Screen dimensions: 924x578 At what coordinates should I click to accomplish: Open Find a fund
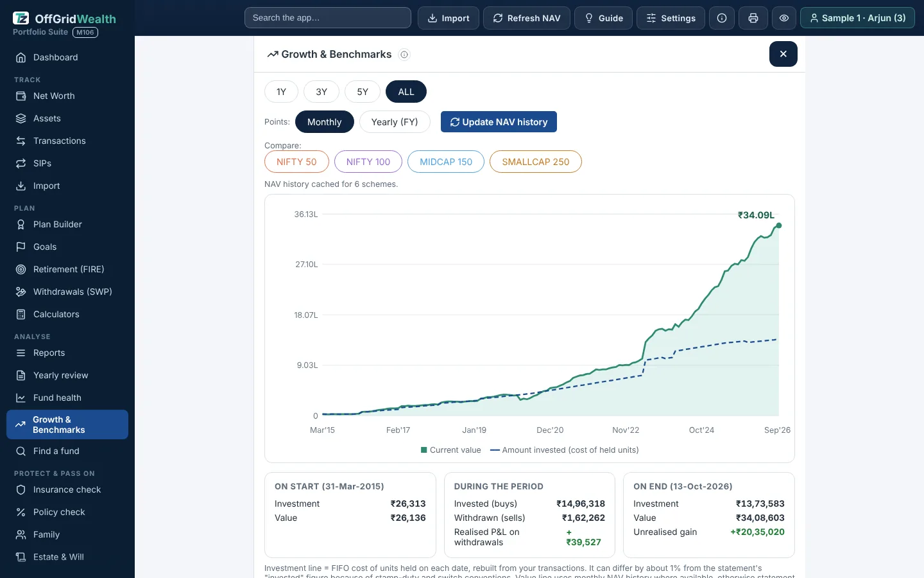point(67,451)
